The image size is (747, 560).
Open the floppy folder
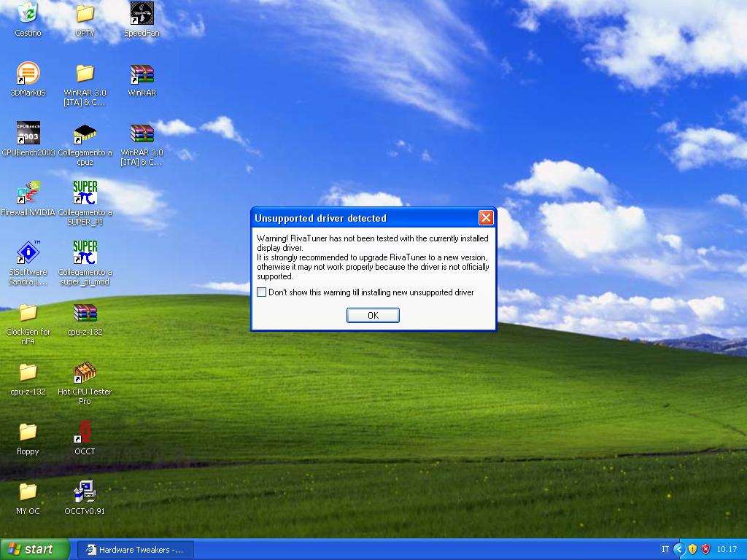(x=28, y=432)
